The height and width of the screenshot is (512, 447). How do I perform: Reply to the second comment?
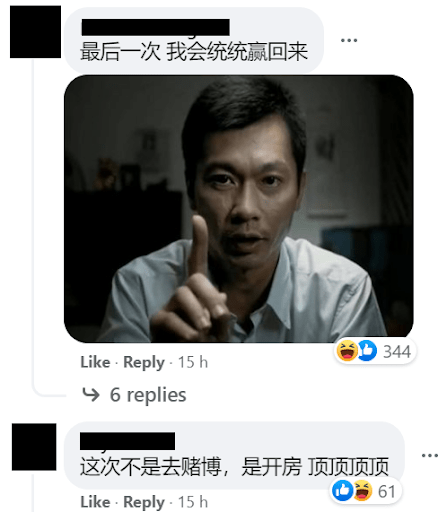coord(144,502)
